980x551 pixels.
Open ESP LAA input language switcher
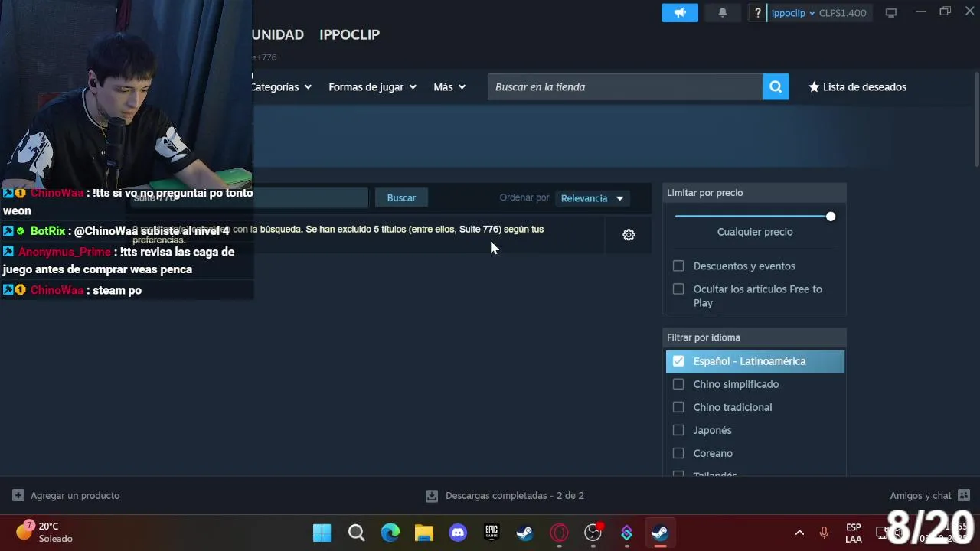tap(854, 533)
